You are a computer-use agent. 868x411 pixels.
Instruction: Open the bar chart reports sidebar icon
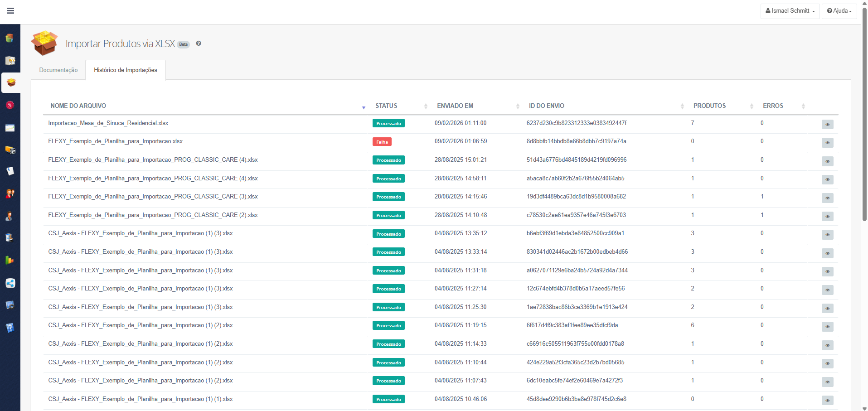click(10, 260)
